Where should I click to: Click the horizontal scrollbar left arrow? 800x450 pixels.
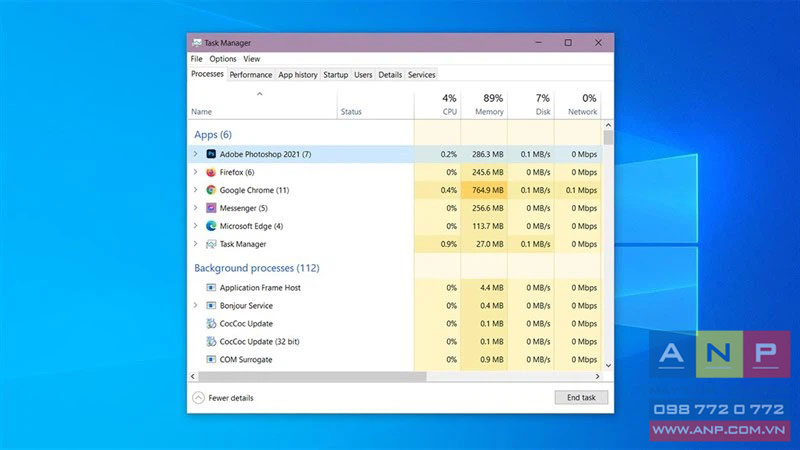tap(193, 377)
